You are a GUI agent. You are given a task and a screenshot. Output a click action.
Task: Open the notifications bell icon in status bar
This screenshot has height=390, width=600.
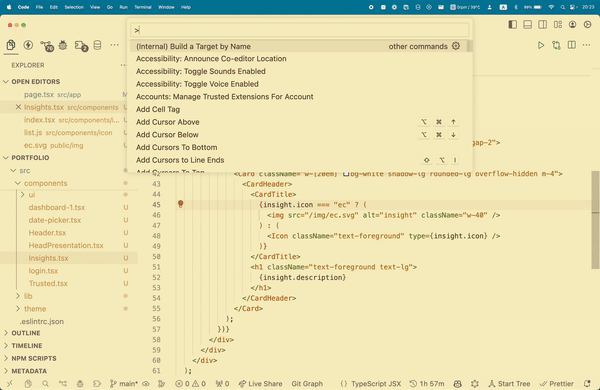pos(587,383)
